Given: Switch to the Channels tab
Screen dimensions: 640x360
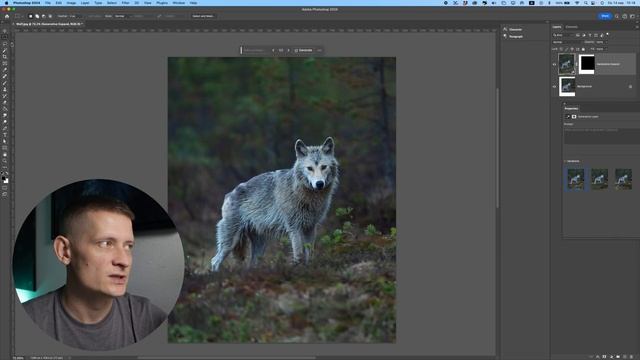Looking at the screenshot, I should [571, 27].
